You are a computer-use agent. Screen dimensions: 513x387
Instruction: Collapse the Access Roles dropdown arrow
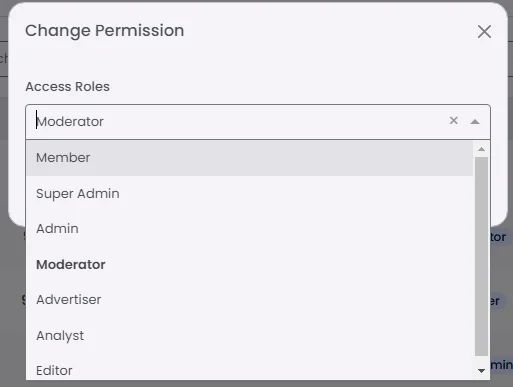(475, 122)
